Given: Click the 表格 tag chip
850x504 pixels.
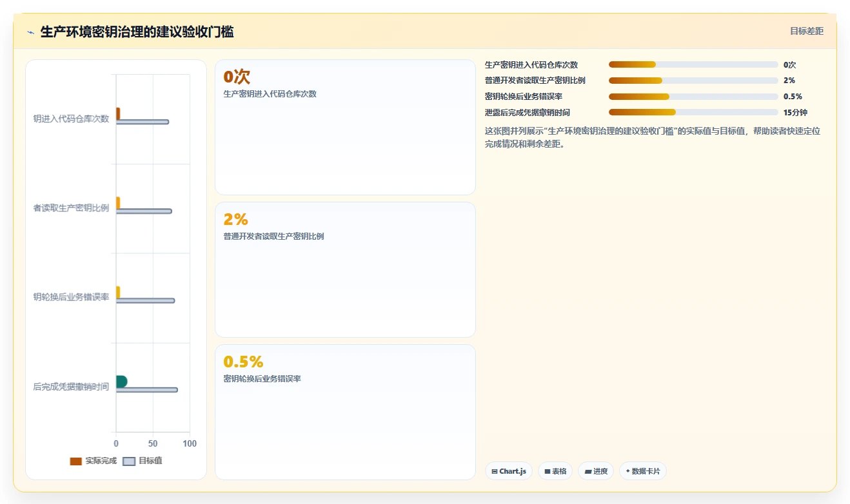Looking at the screenshot, I should pos(555,471).
